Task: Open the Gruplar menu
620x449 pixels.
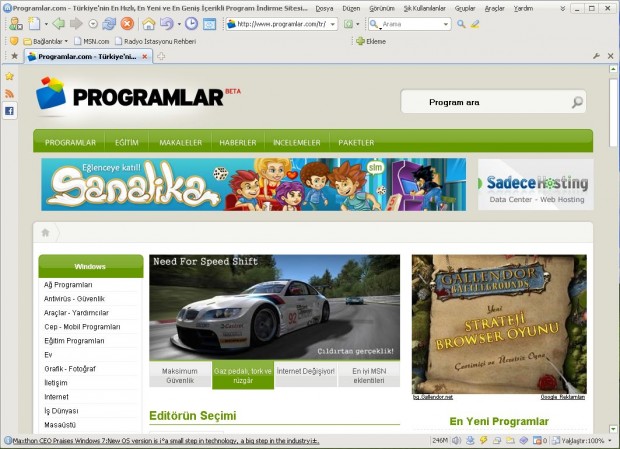Action: pyautogui.click(x=465, y=8)
